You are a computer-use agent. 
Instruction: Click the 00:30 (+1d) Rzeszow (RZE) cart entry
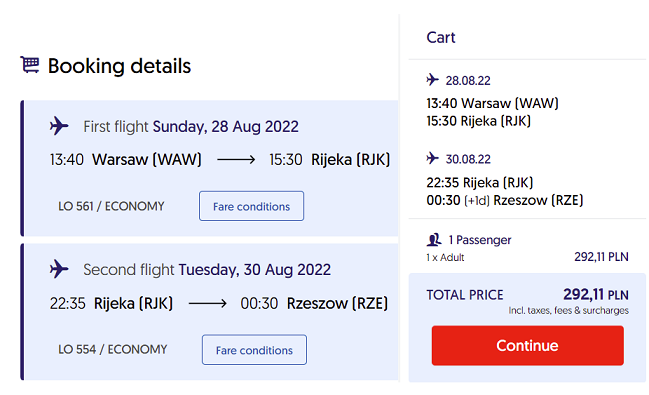coord(505,200)
